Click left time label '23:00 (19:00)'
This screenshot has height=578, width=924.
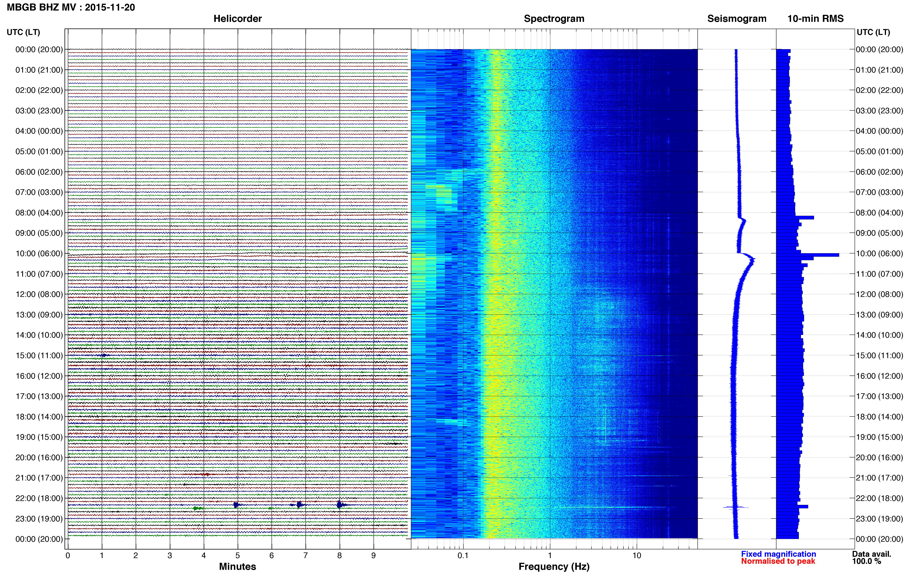pos(39,519)
